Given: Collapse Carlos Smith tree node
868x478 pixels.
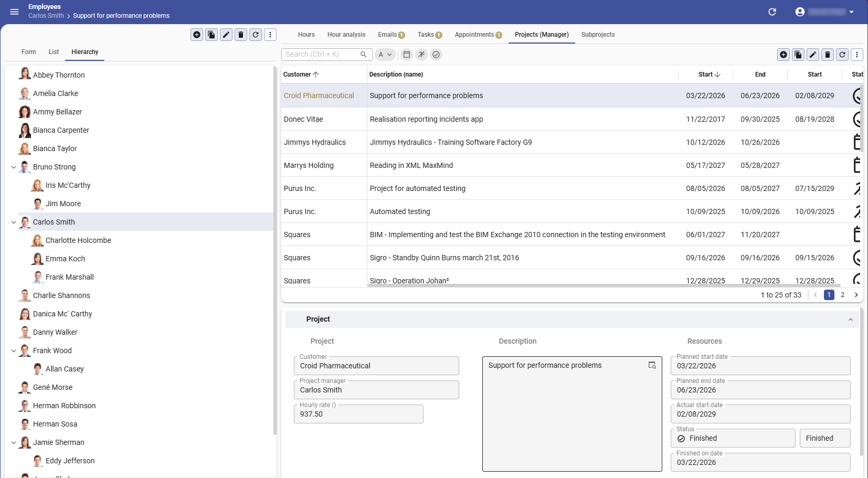Looking at the screenshot, I should [14, 222].
